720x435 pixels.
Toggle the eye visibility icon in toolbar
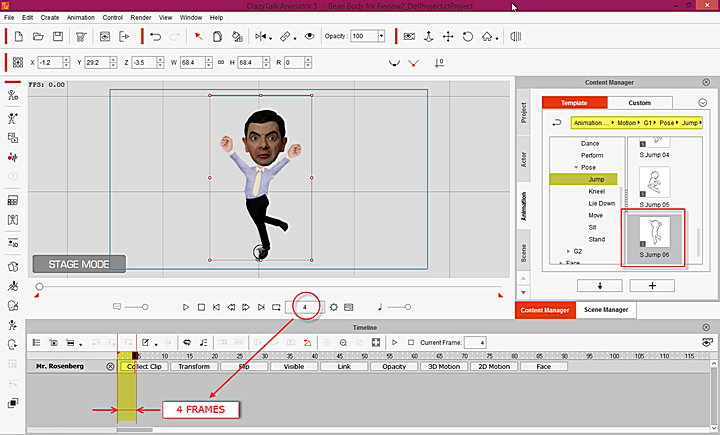[x=310, y=37]
